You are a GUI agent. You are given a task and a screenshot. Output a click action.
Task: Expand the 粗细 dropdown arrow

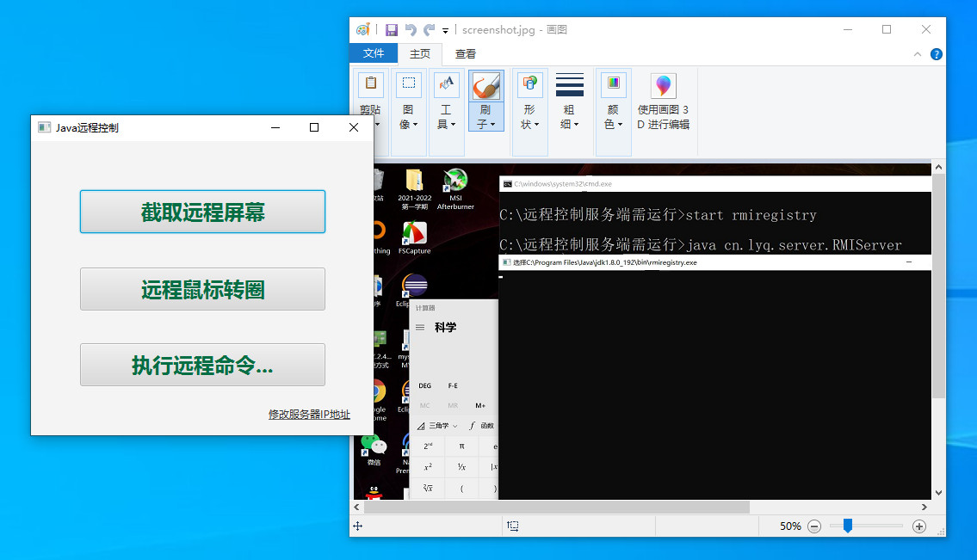point(577,125)
